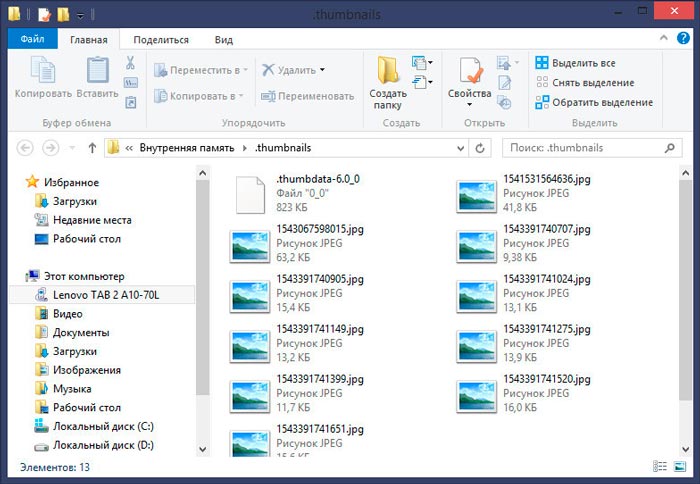Click the Вставить (Paste) clipboard icon
The height and width of the screenshot is (484, 700).
click(97, 71)
